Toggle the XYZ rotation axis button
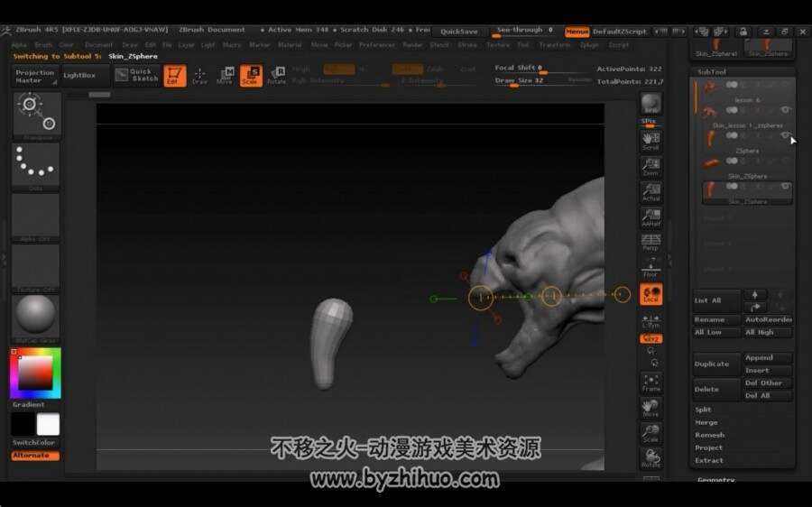This screenshot has width=812, height=507. 651,338
